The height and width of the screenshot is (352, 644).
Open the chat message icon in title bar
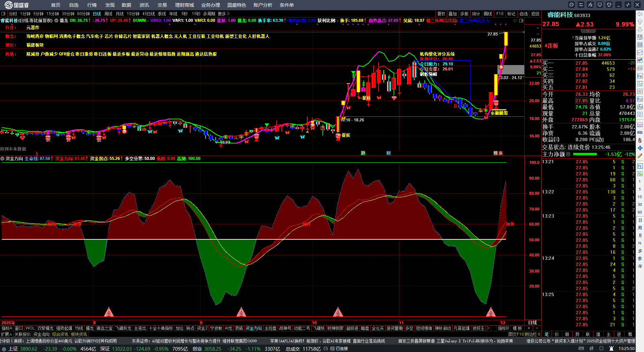coord(572,5)
